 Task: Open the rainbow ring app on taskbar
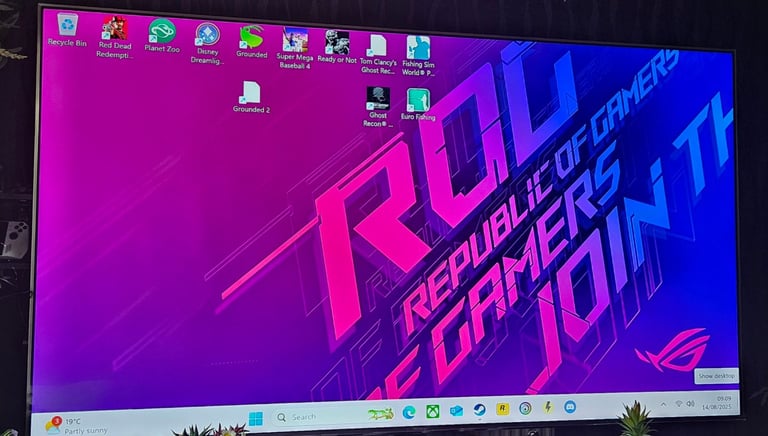(526, 408)
